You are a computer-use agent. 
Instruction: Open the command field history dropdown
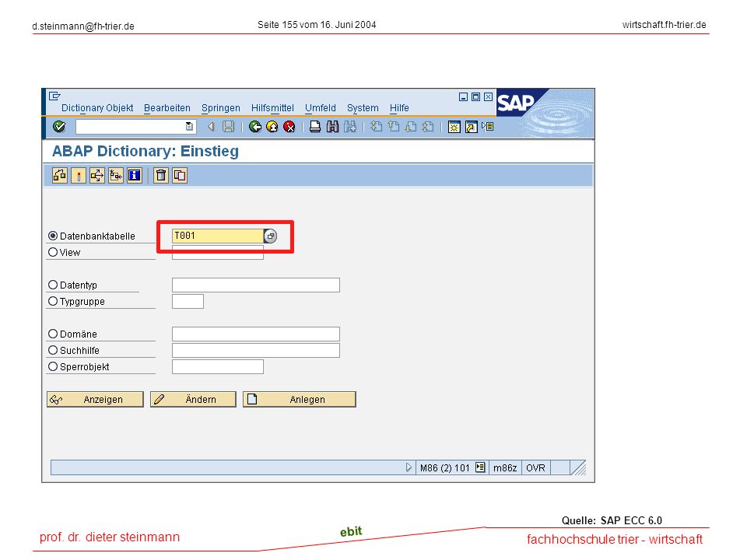click(189, 126)
